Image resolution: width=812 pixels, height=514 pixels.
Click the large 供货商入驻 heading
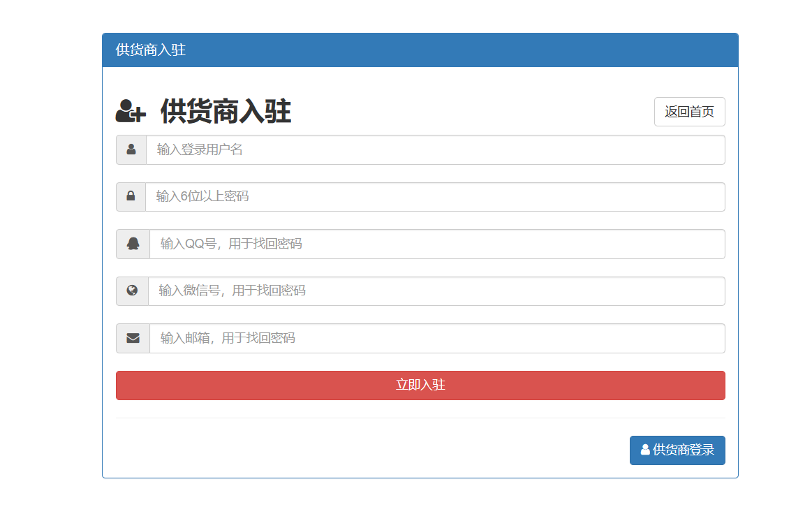tap(226, 112)
